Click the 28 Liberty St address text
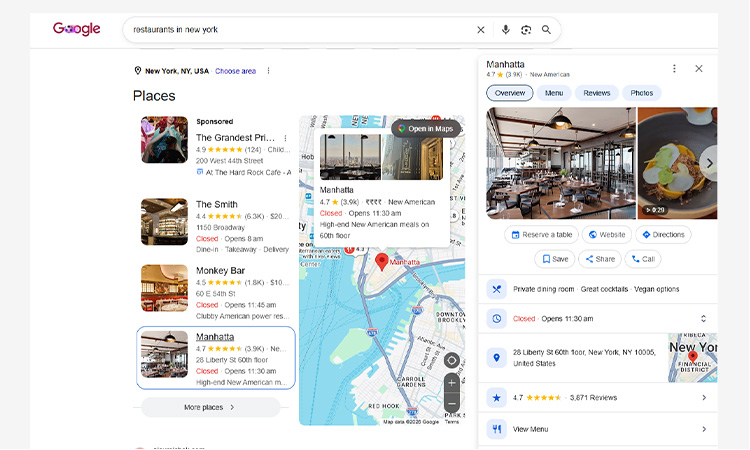750x450 pixels. (x=584, y=358)
